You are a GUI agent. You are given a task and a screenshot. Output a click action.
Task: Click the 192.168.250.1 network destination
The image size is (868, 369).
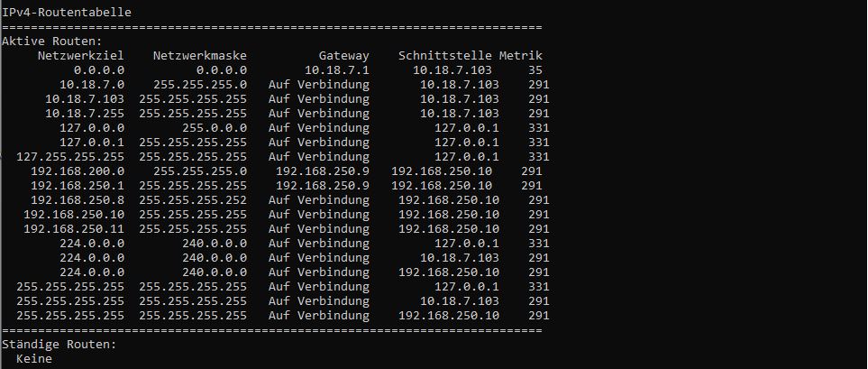pos(78,185)
